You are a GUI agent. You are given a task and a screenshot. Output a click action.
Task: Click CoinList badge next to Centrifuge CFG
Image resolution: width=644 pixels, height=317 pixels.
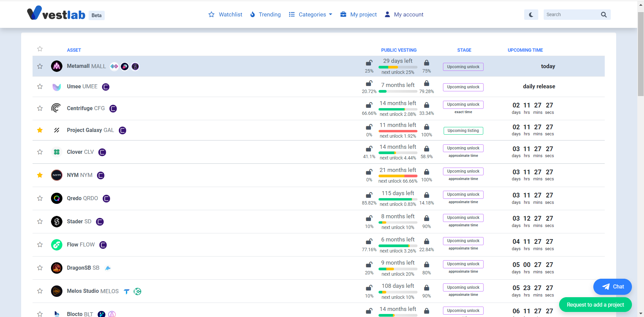(113, 108)
